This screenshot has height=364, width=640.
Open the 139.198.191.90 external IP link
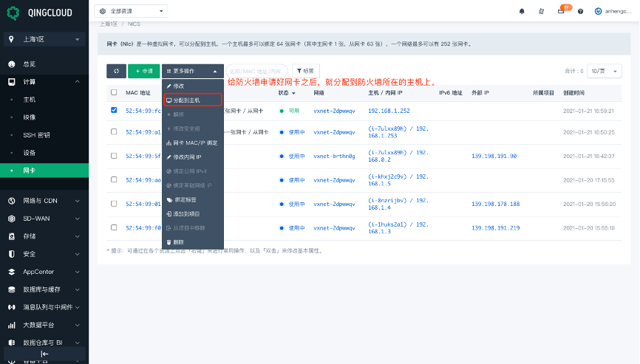494,156
